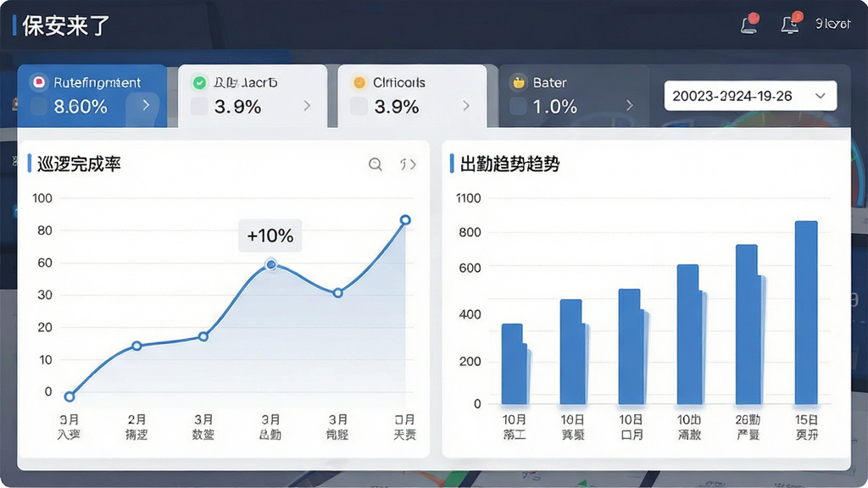Click the line chart point above 2月
Viewport: 868px width, 488px height.
(136, 346)
